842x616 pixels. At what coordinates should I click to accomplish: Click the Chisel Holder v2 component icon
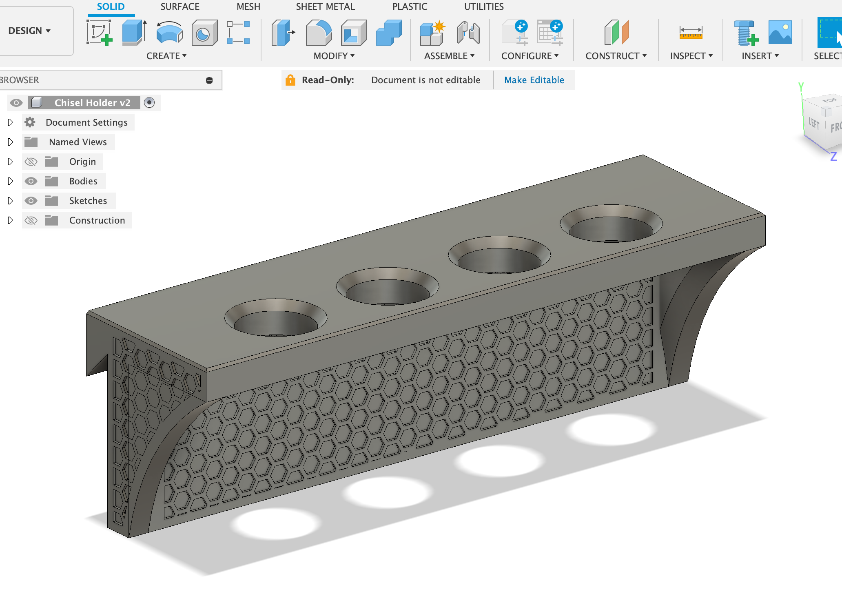37,102
